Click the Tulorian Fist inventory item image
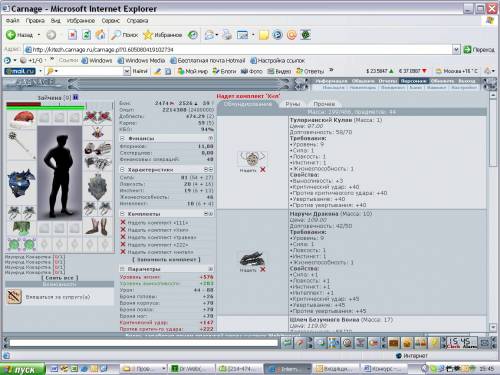The image size is (500, 375). coord(252,159)
